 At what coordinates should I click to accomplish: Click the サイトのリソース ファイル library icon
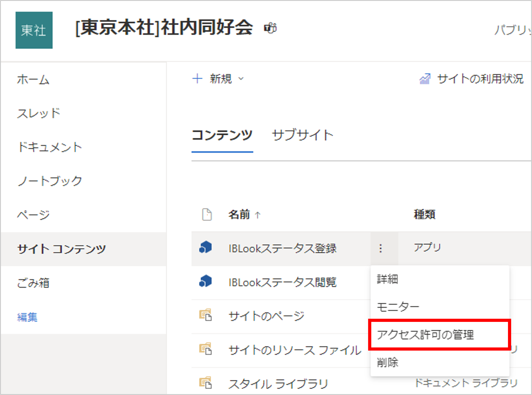click(205, 349)
